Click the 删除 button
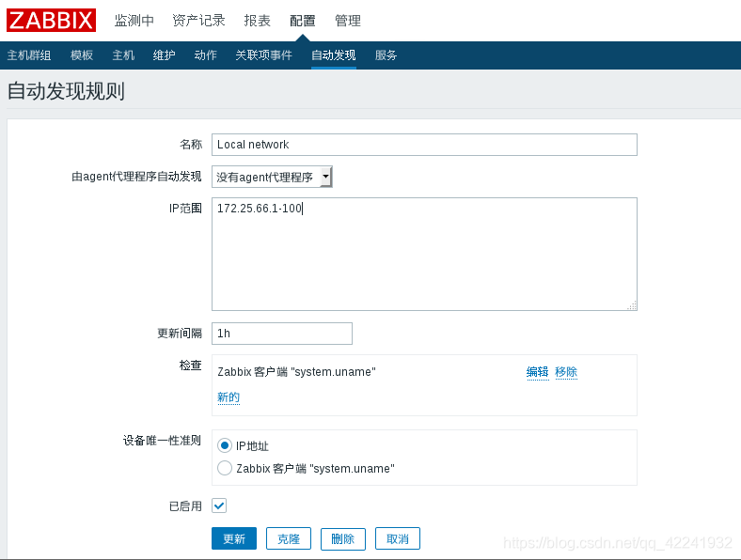The height and width of the screenshot is (560, 741). [343, 538]
